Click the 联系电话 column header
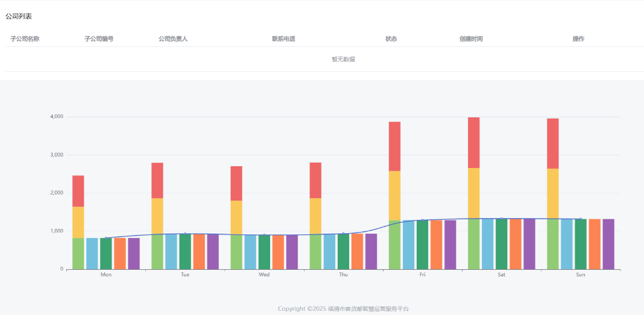The height and width of the screenshot is (315, 644). (x=283, y=39)
